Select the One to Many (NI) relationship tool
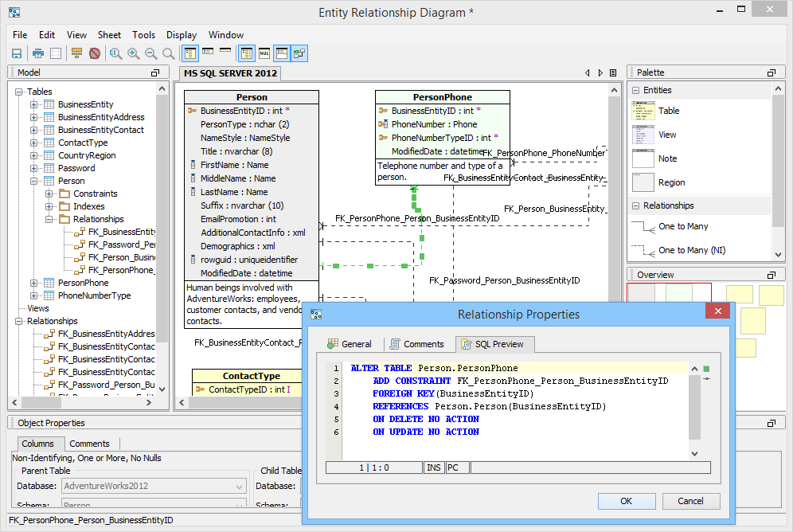Image resolution: width=793 pixels, height=532 pixels. [678, 250]
